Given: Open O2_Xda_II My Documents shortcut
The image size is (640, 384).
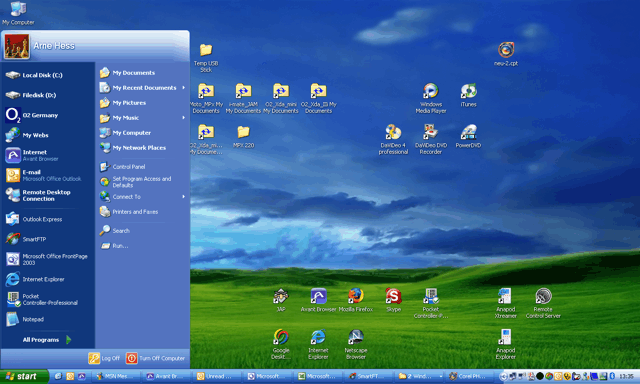Looking at the screenshot, I should point(318,98).
